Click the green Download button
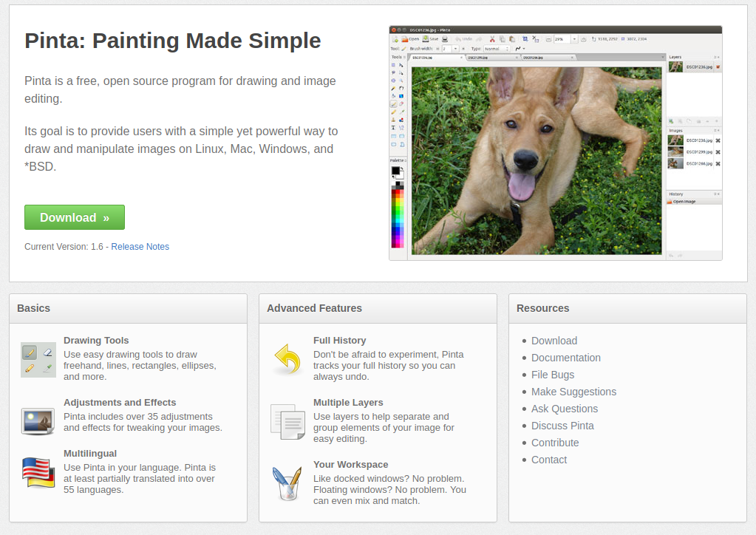 [75, 217]
